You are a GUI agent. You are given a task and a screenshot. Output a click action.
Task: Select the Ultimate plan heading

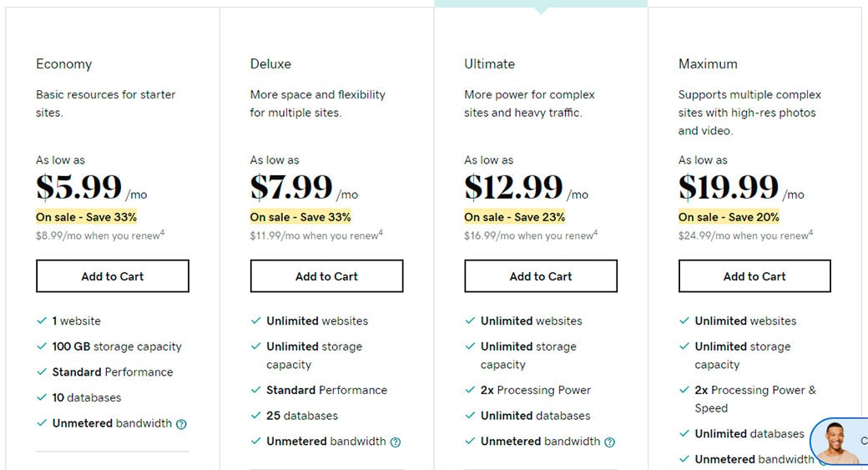(x=489, y=64)
